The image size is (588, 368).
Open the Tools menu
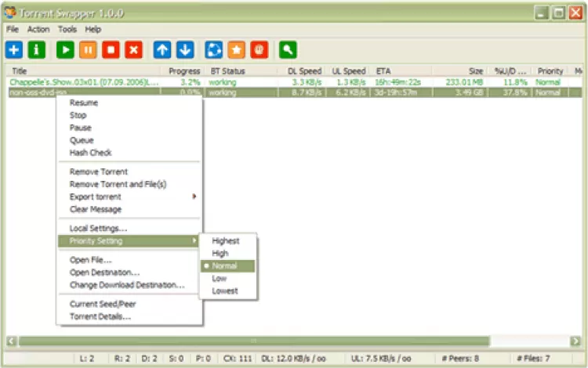click(67, 29)
